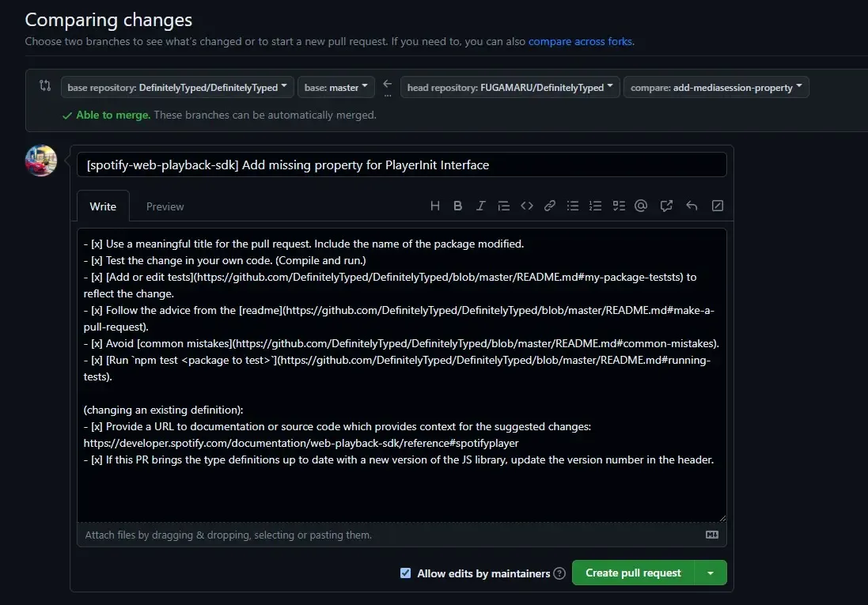This screenshot has width=868, height=605.
Task: Open help for maintainer edits
Action: click(559, 573)
